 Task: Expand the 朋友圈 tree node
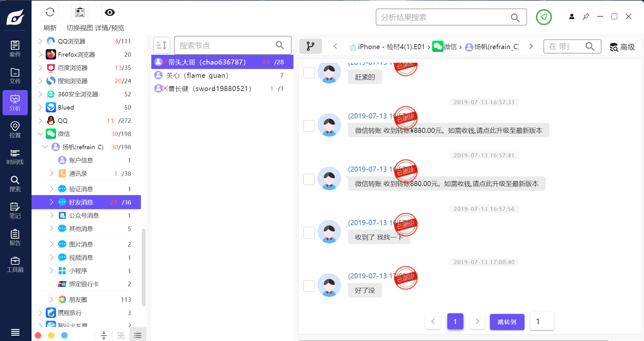pos(51,299)
